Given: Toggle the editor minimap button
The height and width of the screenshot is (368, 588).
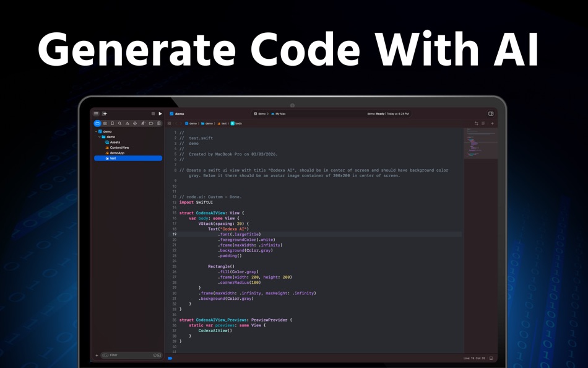Looking at the screenshot, I should click(x=483, y=123).
